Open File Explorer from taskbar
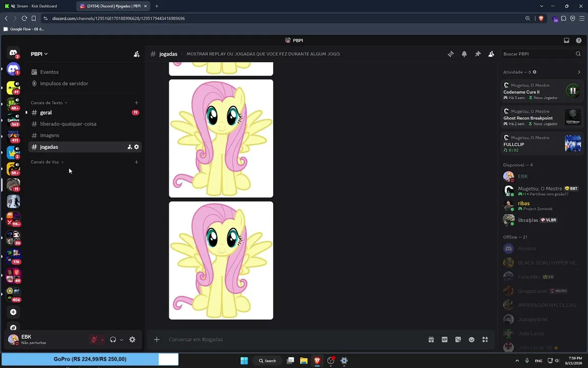Screen dimensions: 588x368 tap(304, 361)
